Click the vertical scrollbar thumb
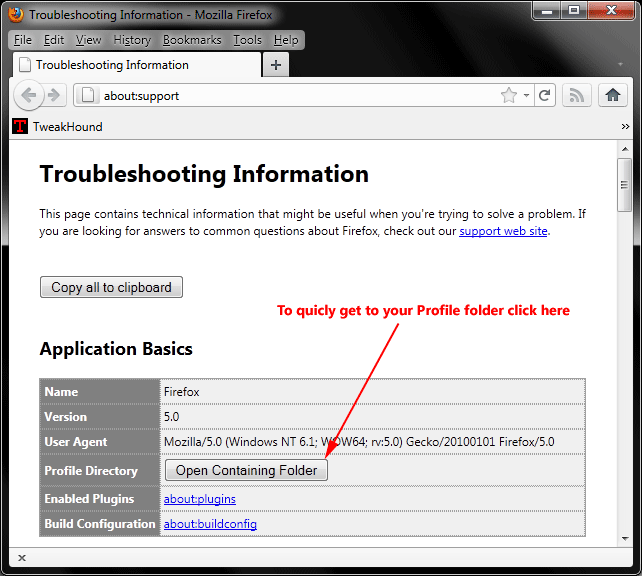 (x=625, y=185)
